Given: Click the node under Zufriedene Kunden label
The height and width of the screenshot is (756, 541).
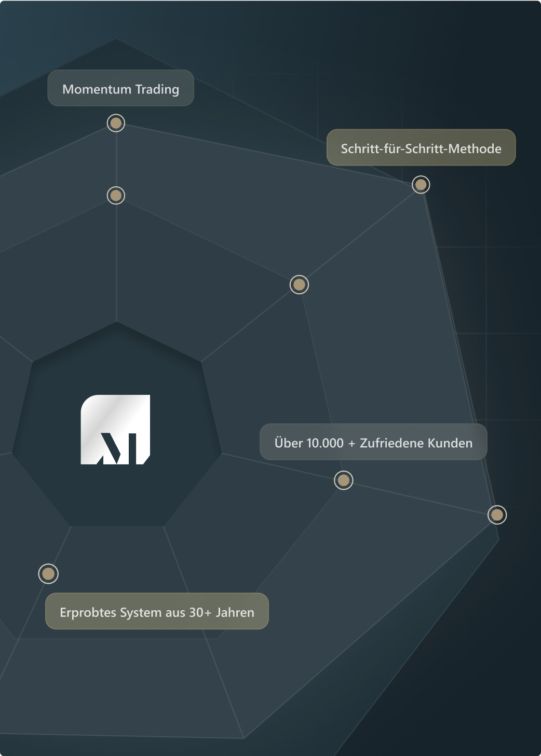Looking at the screenshot, I should pyautogui.click(x=343, y=480).
